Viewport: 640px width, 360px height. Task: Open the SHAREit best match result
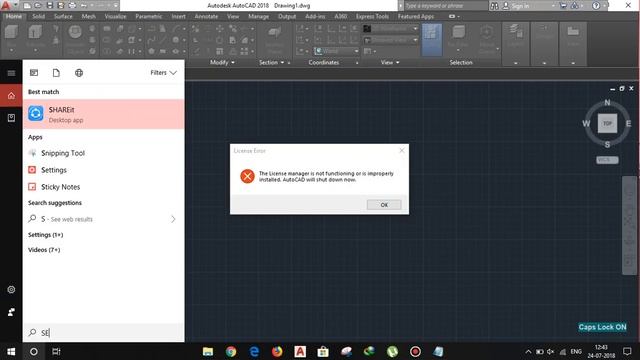104,114
